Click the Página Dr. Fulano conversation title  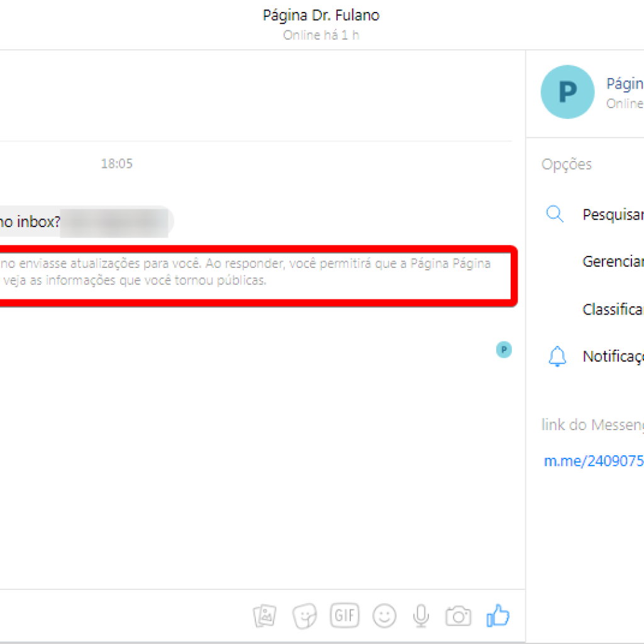[321, 15]
